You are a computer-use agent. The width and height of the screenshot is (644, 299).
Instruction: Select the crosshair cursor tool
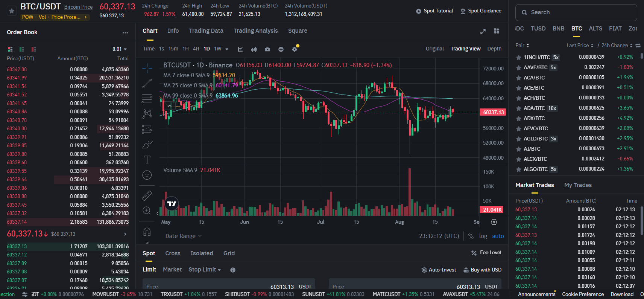[x=147, y=68]
